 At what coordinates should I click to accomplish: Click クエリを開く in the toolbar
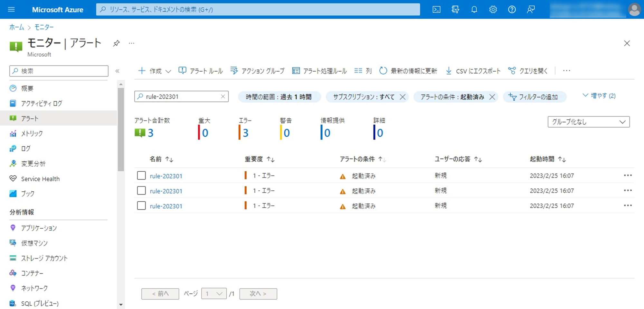[x=528, y=71]
